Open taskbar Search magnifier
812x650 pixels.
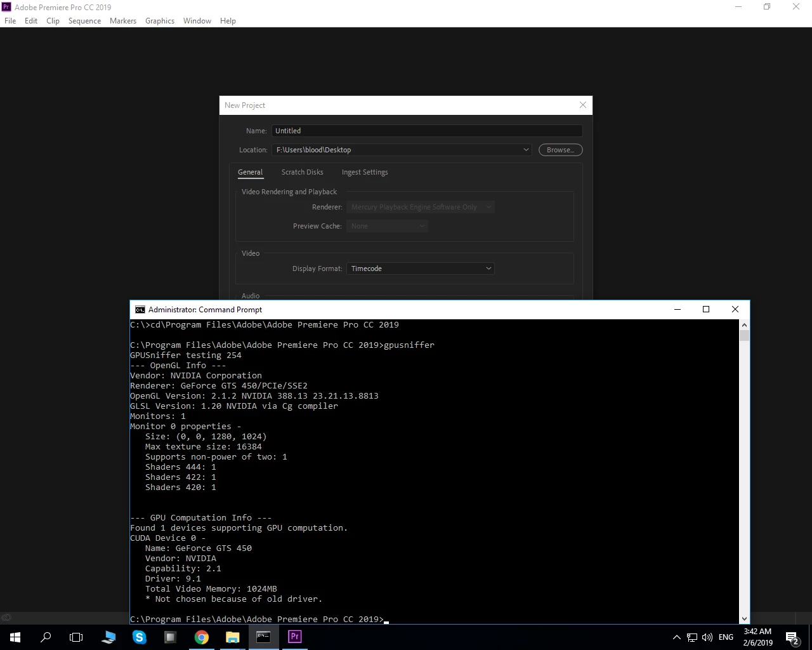point(46,637)
